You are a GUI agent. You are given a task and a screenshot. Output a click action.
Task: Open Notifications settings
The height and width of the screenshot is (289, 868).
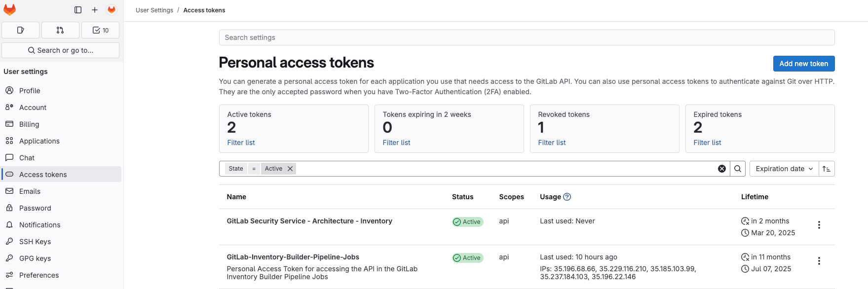61,225
